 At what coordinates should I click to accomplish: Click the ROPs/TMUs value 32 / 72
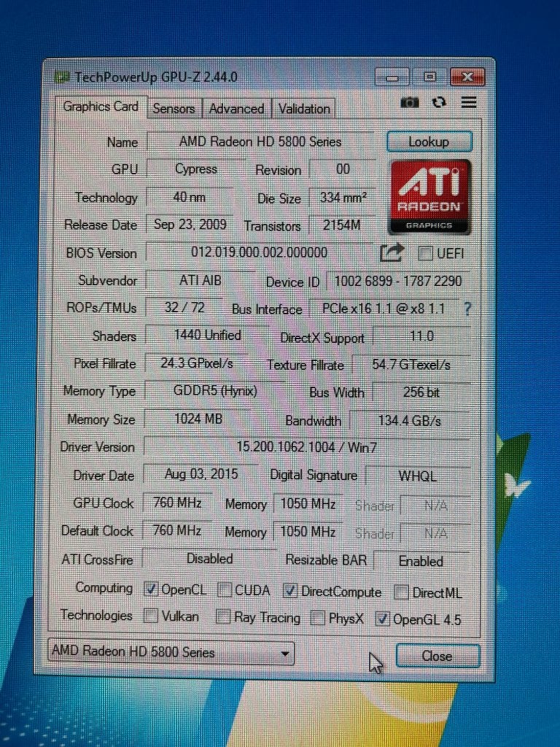[x=184, y=308]
